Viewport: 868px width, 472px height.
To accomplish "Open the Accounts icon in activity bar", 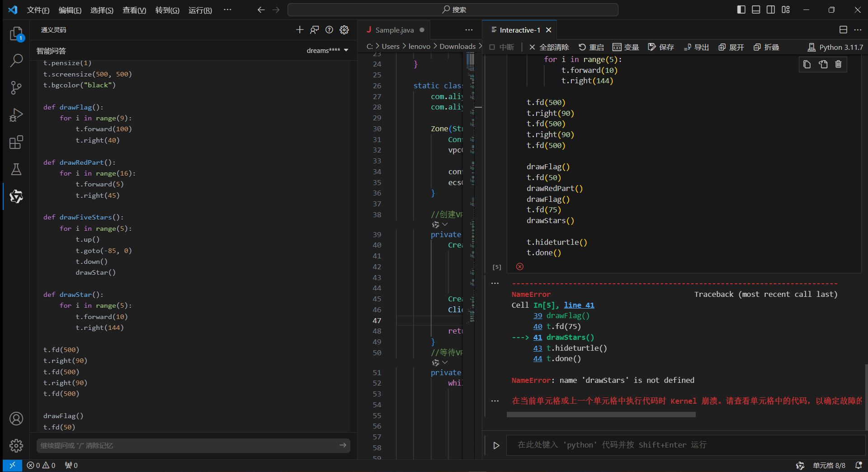I will point(16,419).
